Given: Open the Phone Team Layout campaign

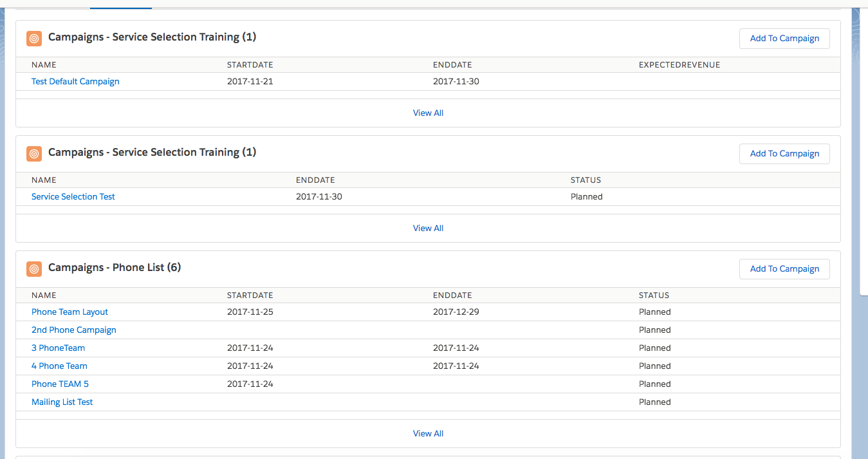Looking at the screenshot, I should coord(69,312).
